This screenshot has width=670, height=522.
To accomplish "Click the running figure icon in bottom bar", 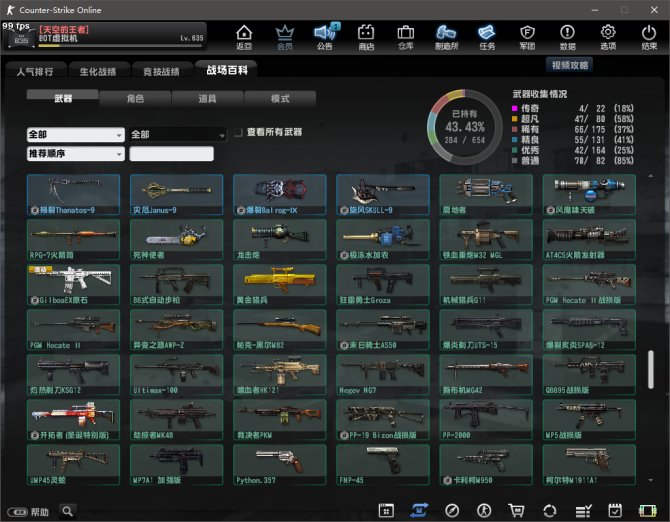I will [484, 510].
